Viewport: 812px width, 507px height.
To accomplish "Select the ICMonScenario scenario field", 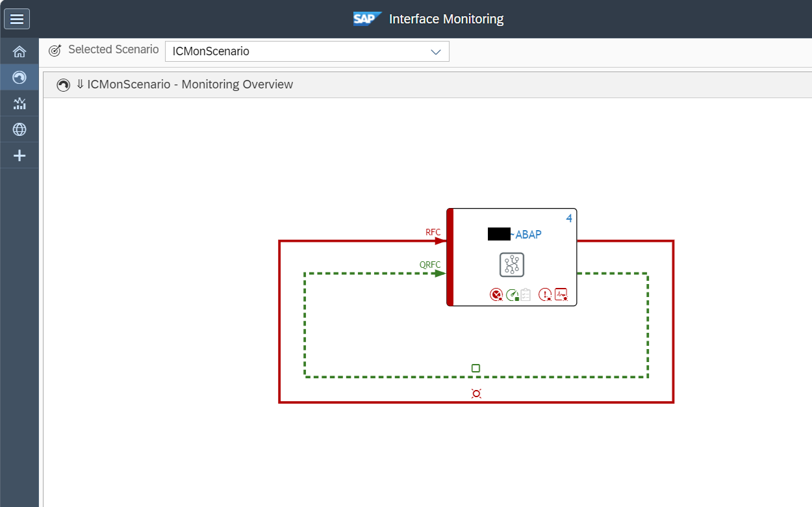I will [307, 52].
